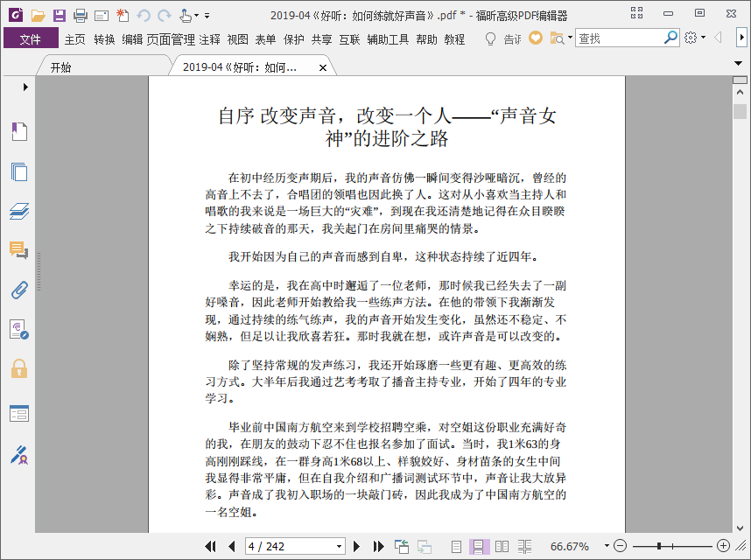
Task: Expand the left navigation panel arrow
Action: [x=25, y=87]
